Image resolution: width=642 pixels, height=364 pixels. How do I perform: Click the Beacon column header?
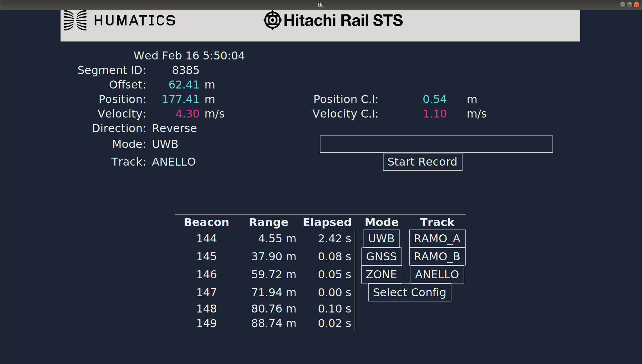(x=207, y=222)
